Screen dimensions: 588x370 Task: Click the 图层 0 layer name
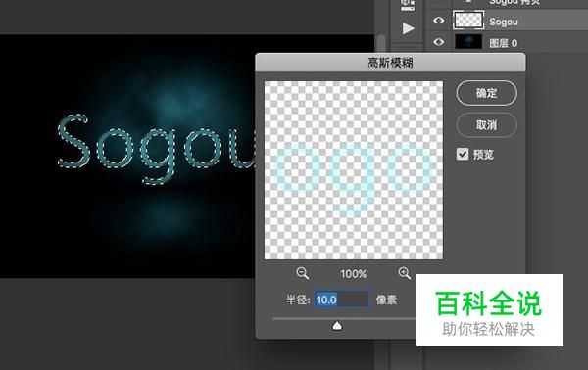click(x=504, y=43)
